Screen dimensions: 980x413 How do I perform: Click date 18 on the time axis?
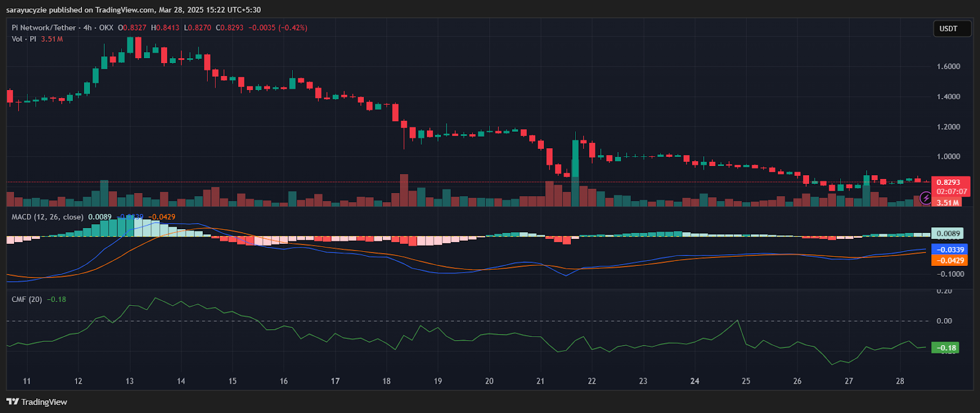click(386, 381)
